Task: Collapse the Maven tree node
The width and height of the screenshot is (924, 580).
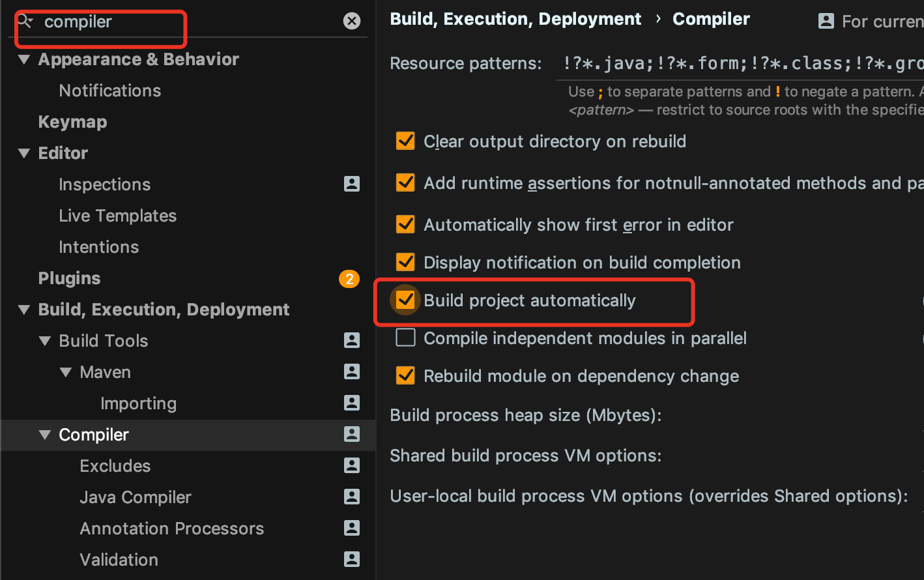Action: point(66,372)
